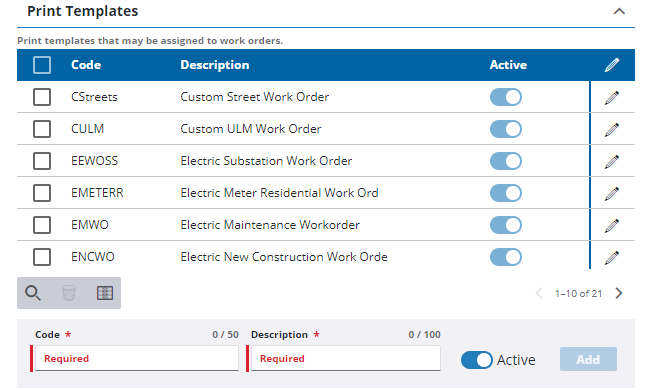Sort by the Description column header
Image resolution: width=647 pixels, height=390 pixels.
tap(215, 65)
